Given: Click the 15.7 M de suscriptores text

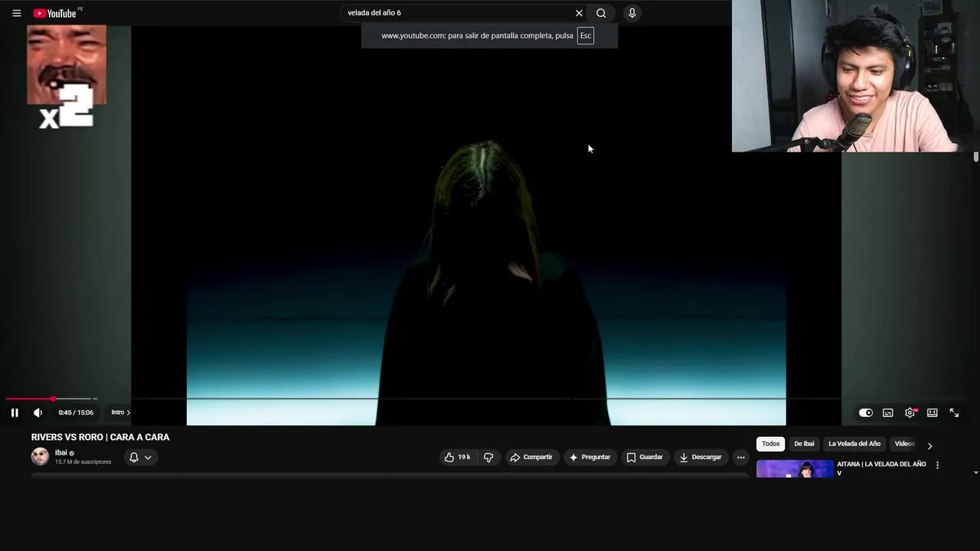Looking at the screenshot, I should [x=83, y=462].
